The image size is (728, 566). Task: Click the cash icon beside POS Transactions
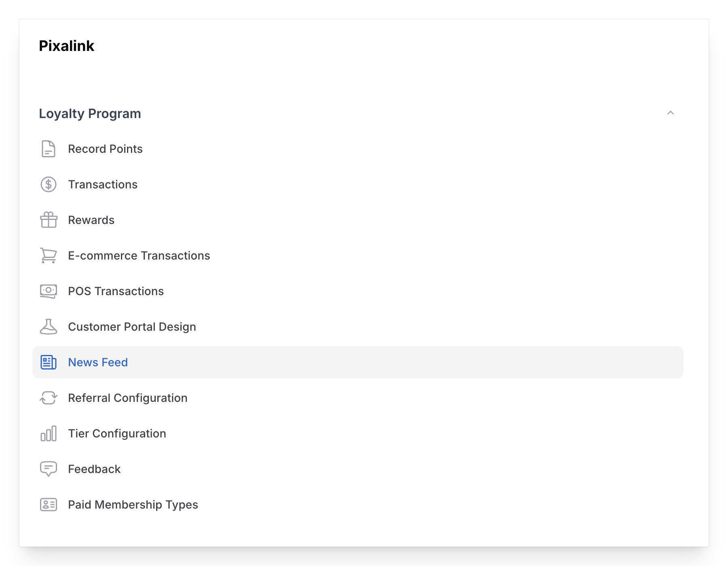tap(48, 291)
